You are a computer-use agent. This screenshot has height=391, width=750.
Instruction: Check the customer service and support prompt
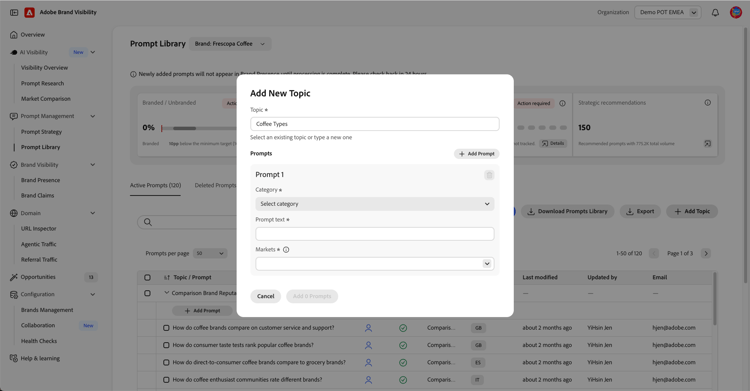pos(166,328)
